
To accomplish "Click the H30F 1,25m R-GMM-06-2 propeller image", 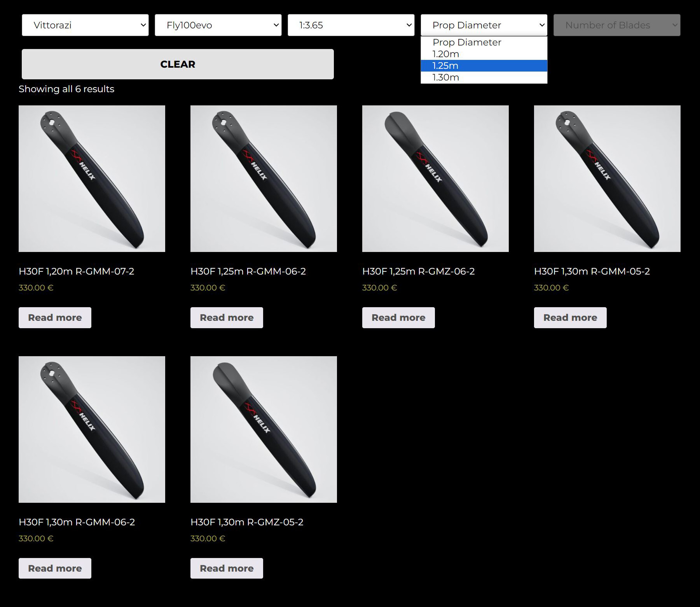I will (263, 178).
